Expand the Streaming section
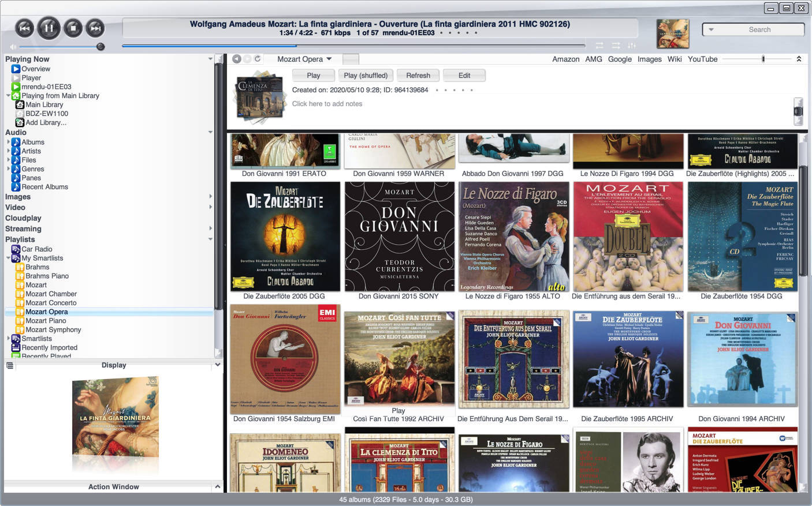Viewport: 812px width, 506px height. [210, 228]
